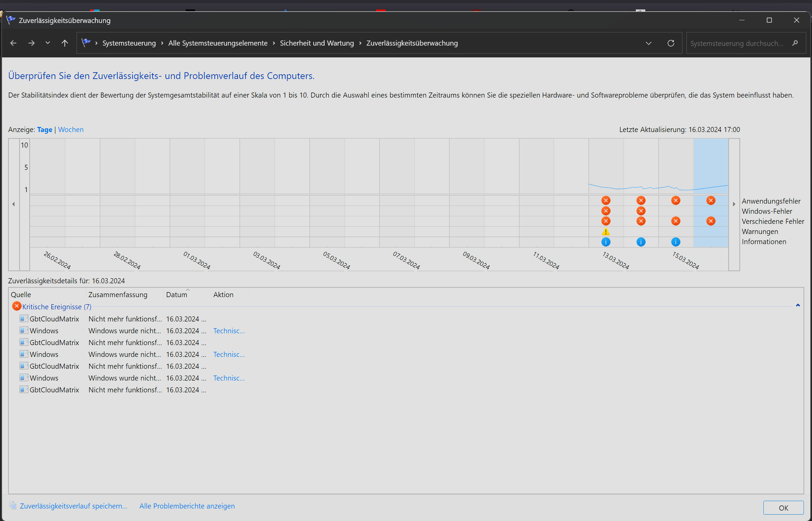Screen dimensions: 812x521
Task: Click Zuverlässigkeitsverlauf speichern link
Action: pyautogui.click(x=73, y=506)
